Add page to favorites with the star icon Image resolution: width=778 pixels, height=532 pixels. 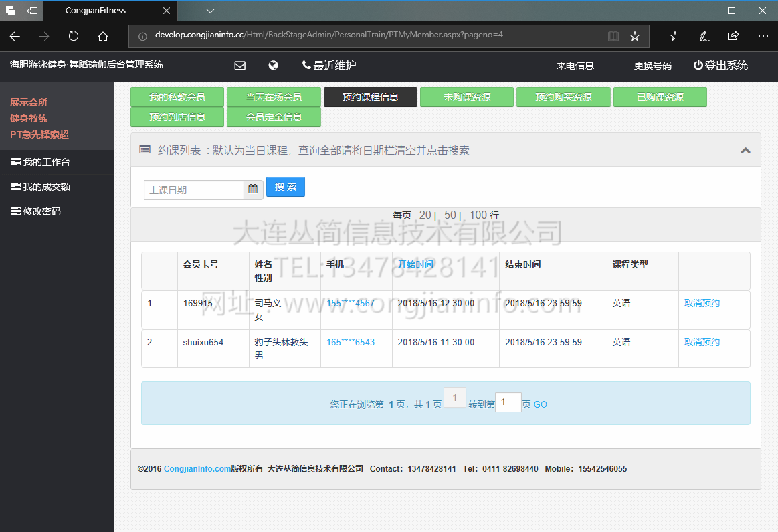(x=635, y=36)
